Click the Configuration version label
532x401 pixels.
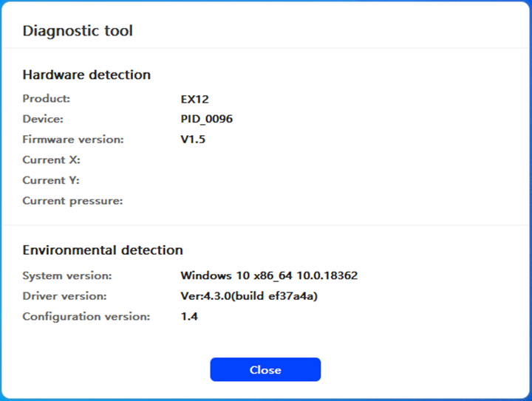(x=86, y=316)
